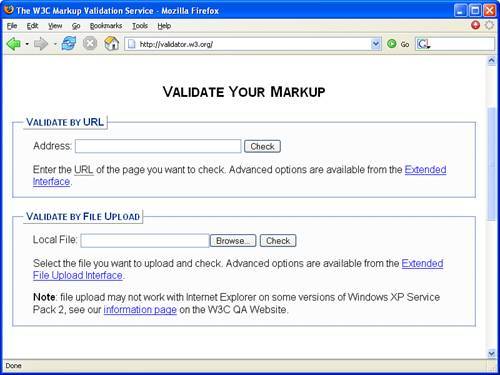Expand the URL bar history dropdown
500x375 pixels.
(x=376, y=44)
